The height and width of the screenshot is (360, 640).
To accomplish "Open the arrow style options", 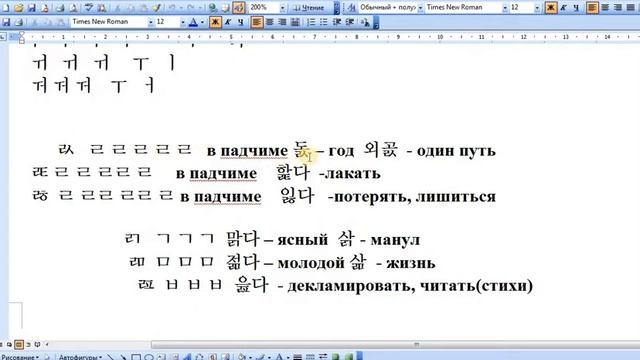I will (323, 357).
